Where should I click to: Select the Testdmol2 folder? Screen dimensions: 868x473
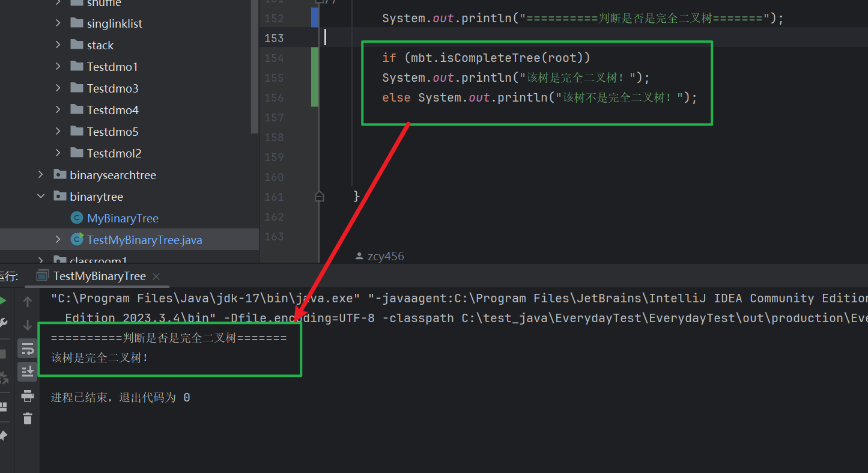[x=114, y=153]
